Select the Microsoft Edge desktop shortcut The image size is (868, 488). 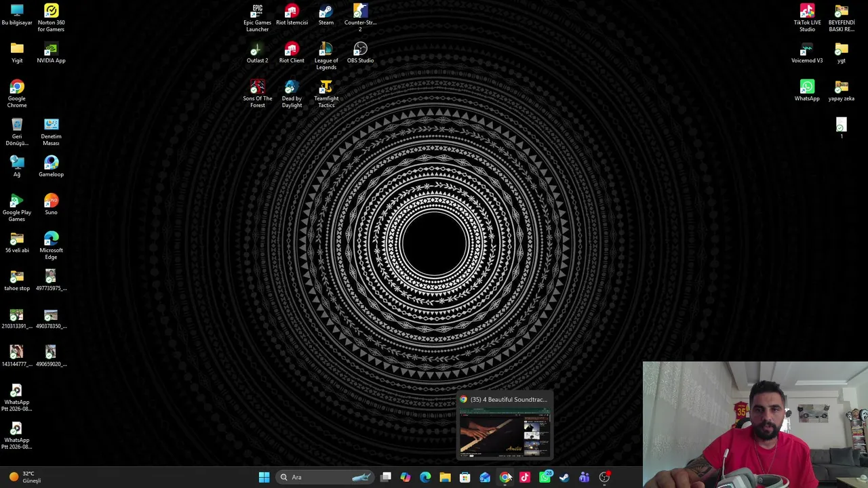click(51, 246)
